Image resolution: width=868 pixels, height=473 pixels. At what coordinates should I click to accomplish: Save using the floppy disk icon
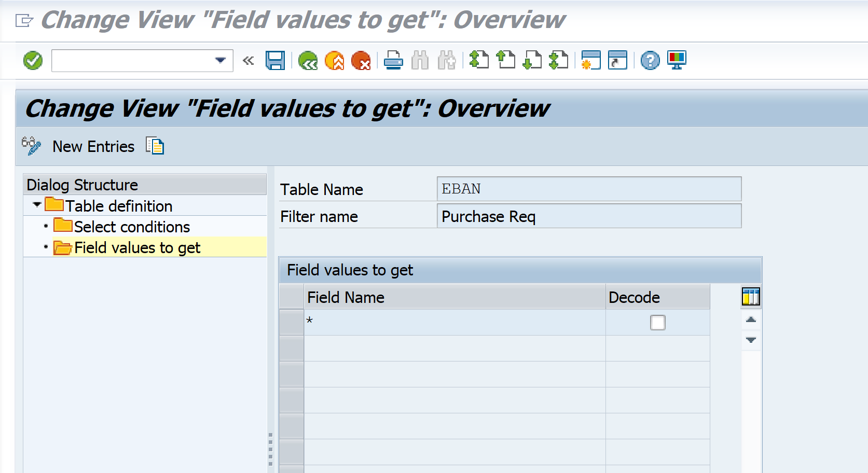275,61
